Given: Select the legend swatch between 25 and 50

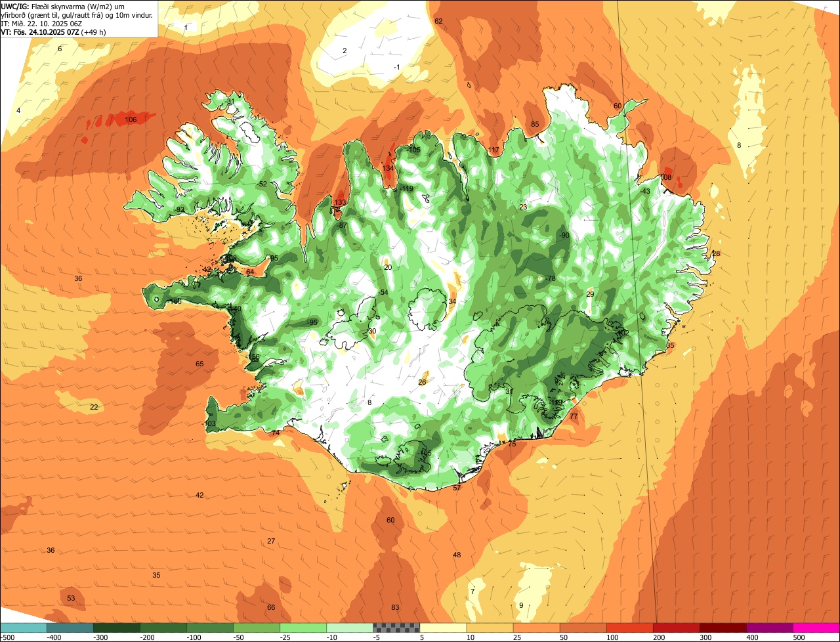Looking at the screenshot, I should (537, 628).
